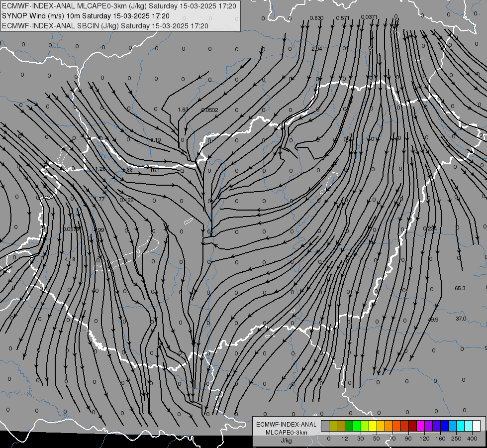Click the map value 0.630

[316, 18]
